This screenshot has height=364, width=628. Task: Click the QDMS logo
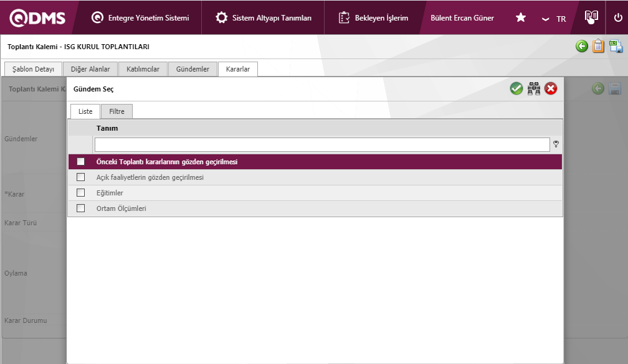tap(37, 18)
